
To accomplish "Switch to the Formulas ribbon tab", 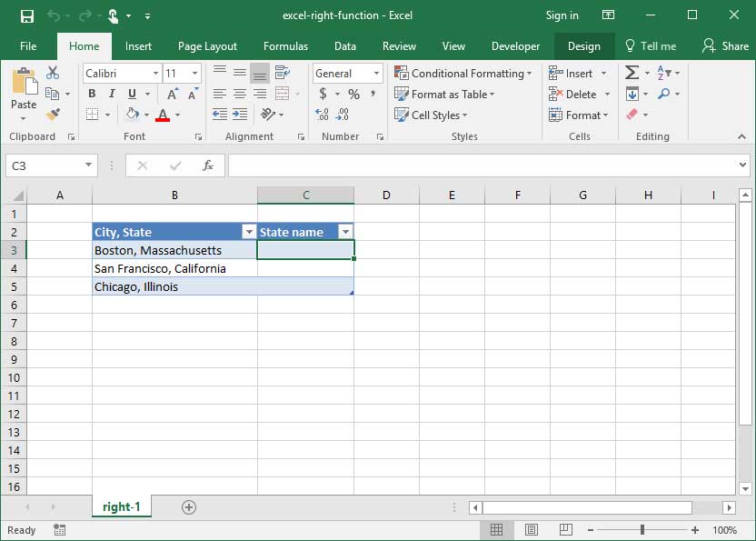I will point(285,45).
